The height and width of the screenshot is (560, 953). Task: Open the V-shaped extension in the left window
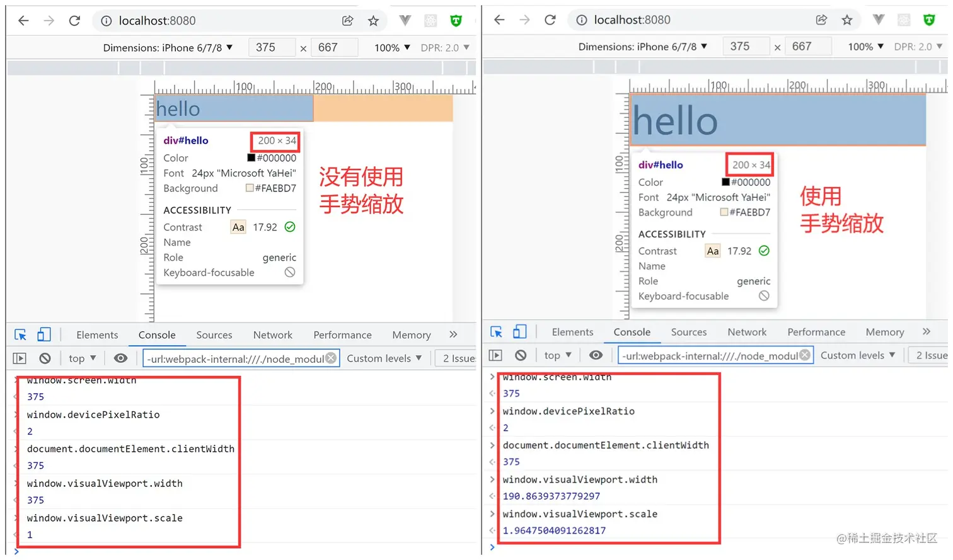click(405, 21)
